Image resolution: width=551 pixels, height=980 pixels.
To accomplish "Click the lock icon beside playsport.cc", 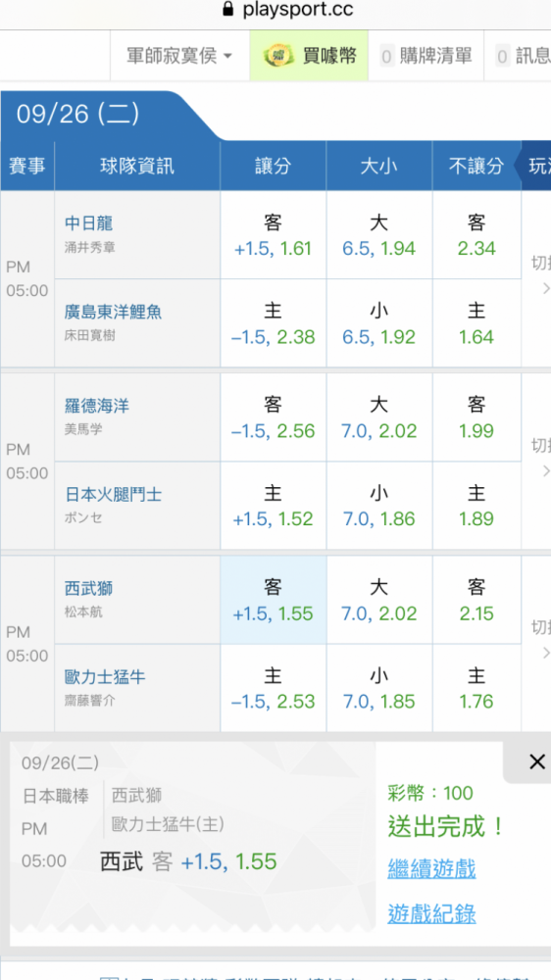I will [228, 10].
